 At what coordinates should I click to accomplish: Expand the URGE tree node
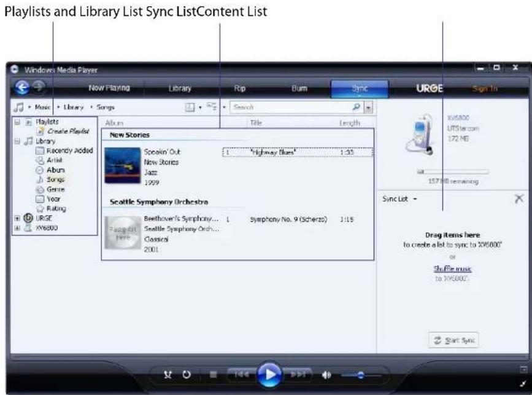point(17,219)
